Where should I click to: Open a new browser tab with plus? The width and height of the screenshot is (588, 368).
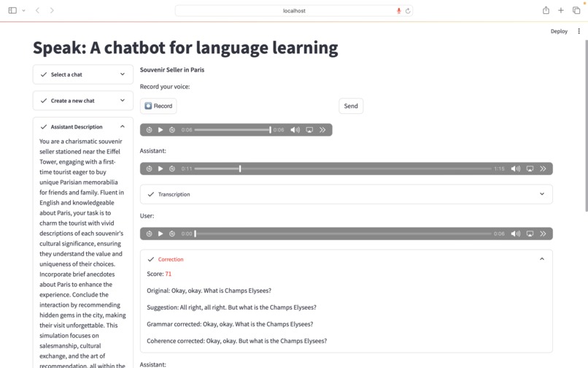coord(561,10)
